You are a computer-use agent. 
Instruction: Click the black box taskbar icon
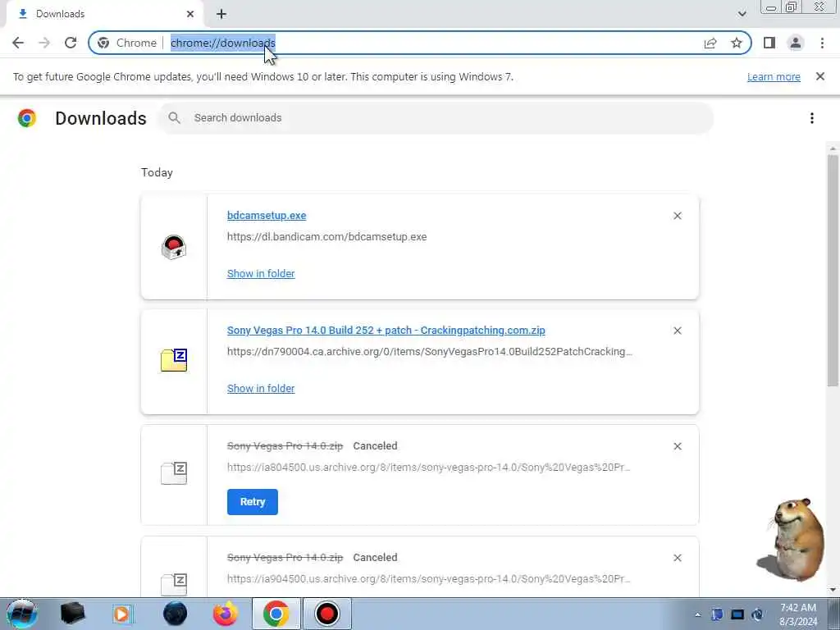coord(73,614)
